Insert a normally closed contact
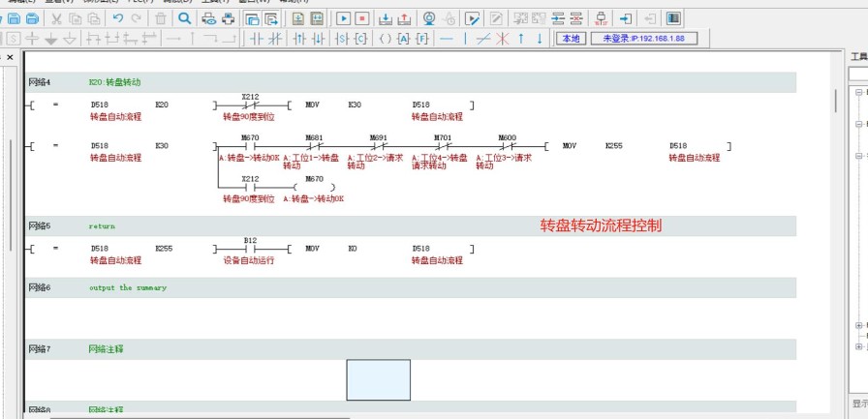Screen dimensions: 868x419 (275, 39)
